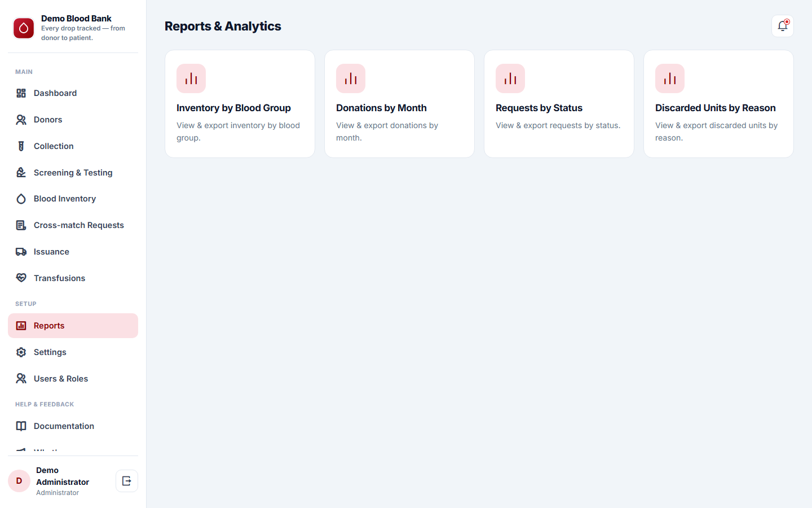
Task: Click bar chart icon on Discarded Units card
Action: (670, 78)
